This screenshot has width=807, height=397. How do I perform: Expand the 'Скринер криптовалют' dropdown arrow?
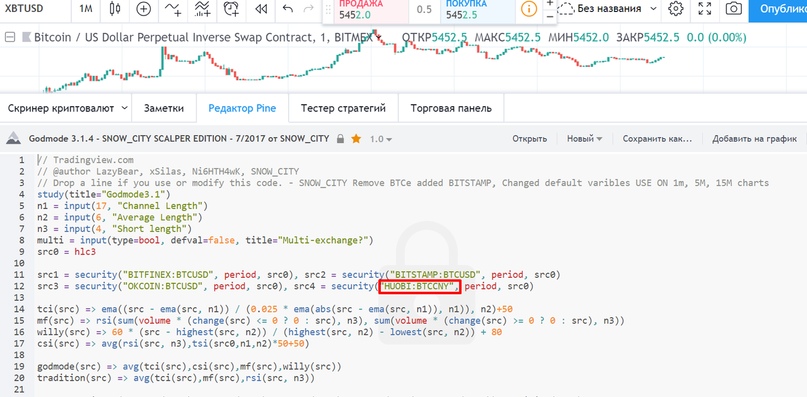(x=124, y=108)
